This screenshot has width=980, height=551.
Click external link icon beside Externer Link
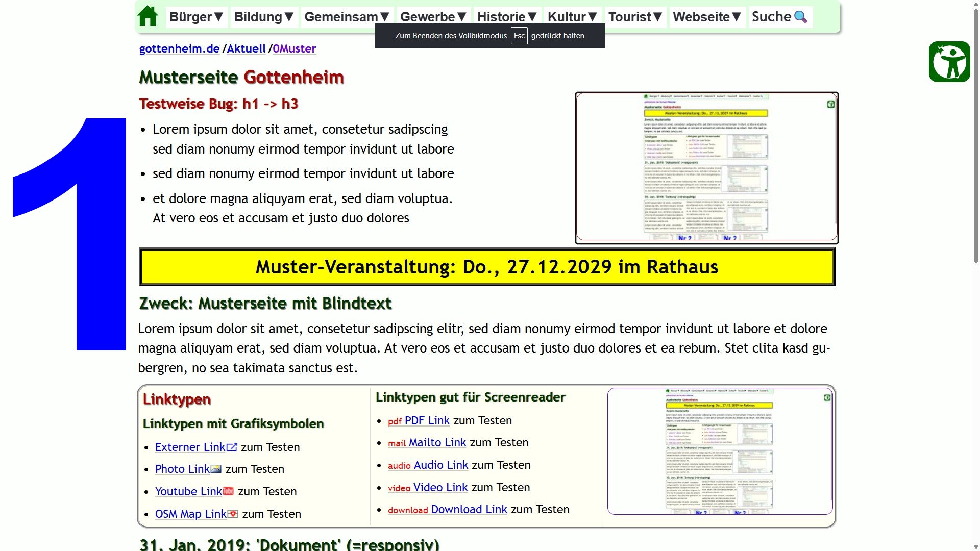[x=232, y=447]
